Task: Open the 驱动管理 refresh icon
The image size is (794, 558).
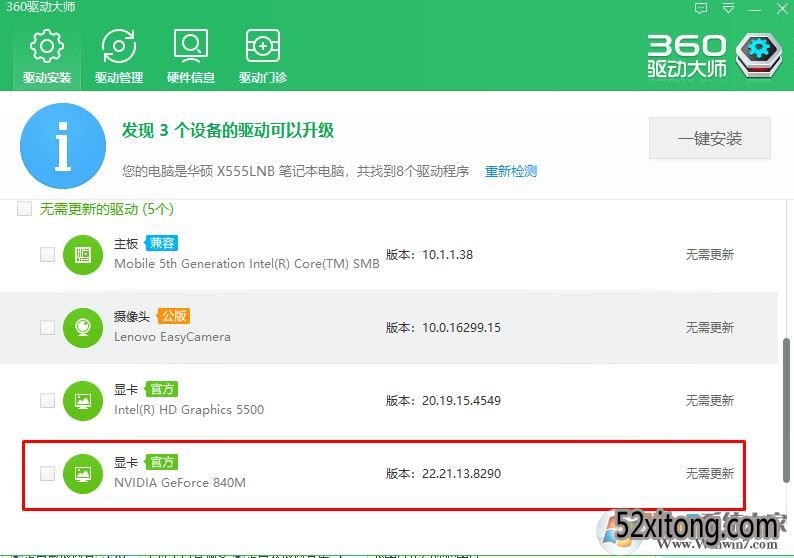Action: click(118, 46)
